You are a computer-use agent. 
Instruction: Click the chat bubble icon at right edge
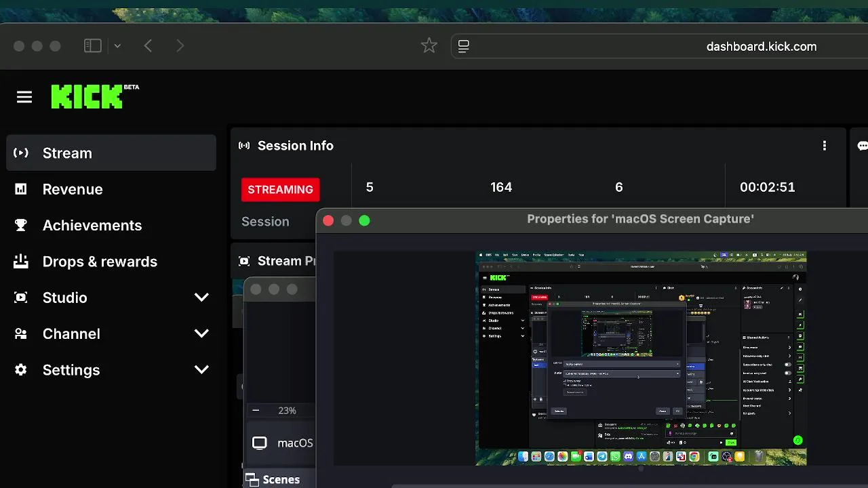tap(862, 146)
